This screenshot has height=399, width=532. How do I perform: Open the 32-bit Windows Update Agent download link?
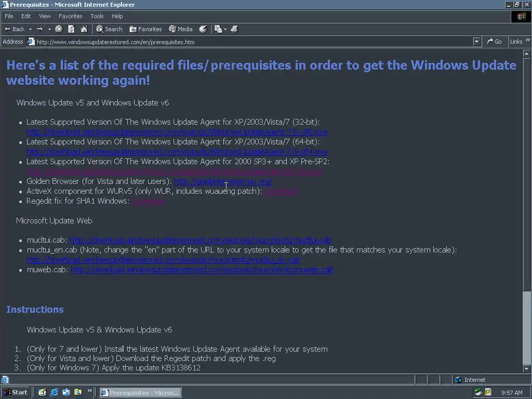[177, 132]
